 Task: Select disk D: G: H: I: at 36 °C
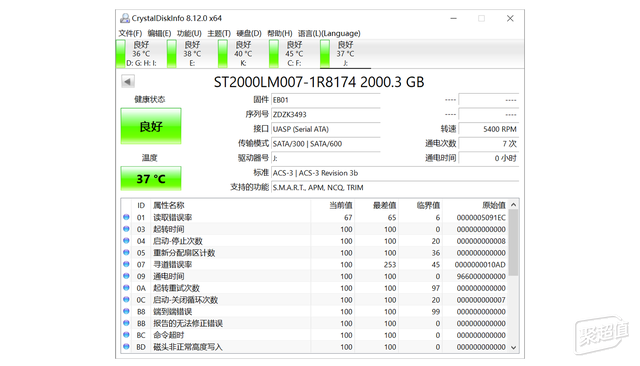pyautogui.click(x=138, y=53)
